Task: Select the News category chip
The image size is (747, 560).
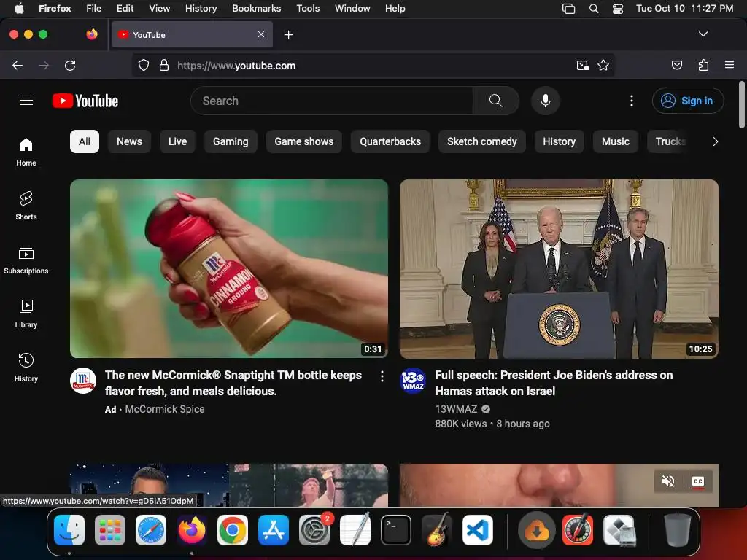Action: point(129,141)
